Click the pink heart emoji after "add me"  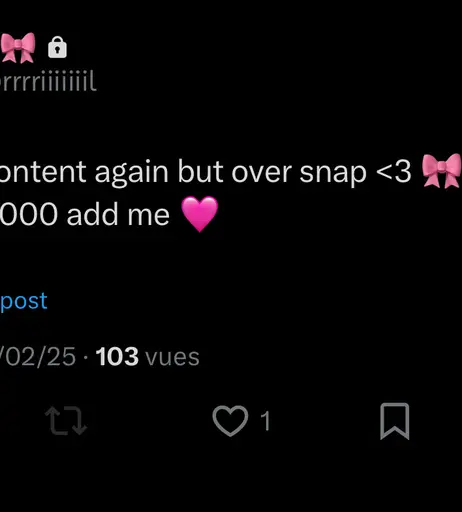click(200, 214)
